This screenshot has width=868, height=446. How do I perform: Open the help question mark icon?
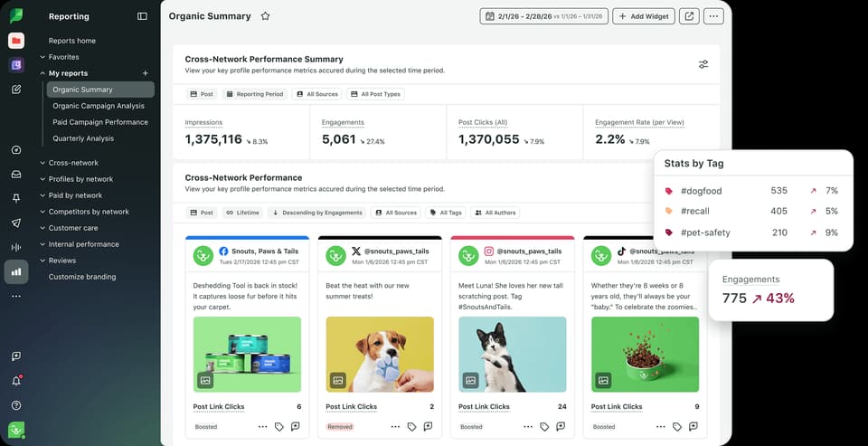[16, 405]
